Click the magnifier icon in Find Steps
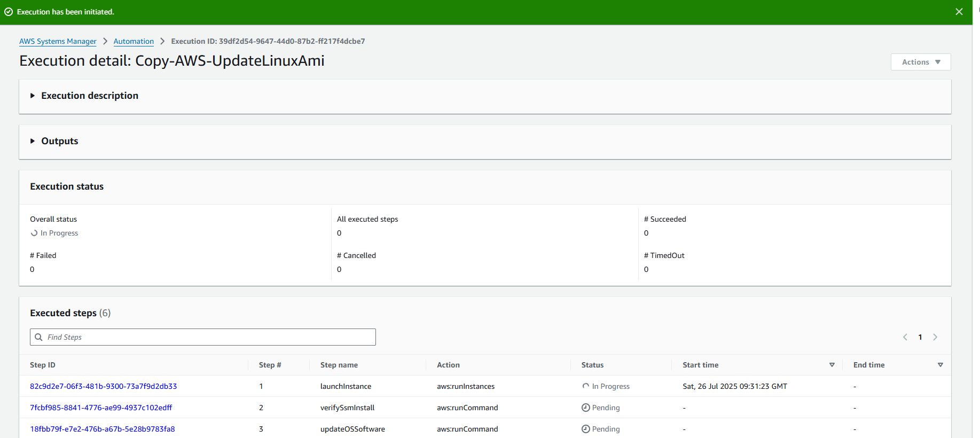 (38, 337)
